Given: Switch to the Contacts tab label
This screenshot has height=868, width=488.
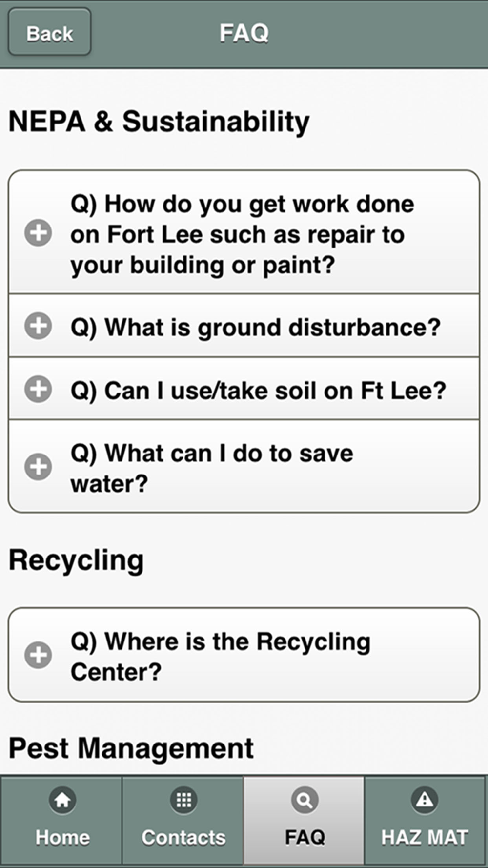Looking at the screenshot, I should 183,837.
